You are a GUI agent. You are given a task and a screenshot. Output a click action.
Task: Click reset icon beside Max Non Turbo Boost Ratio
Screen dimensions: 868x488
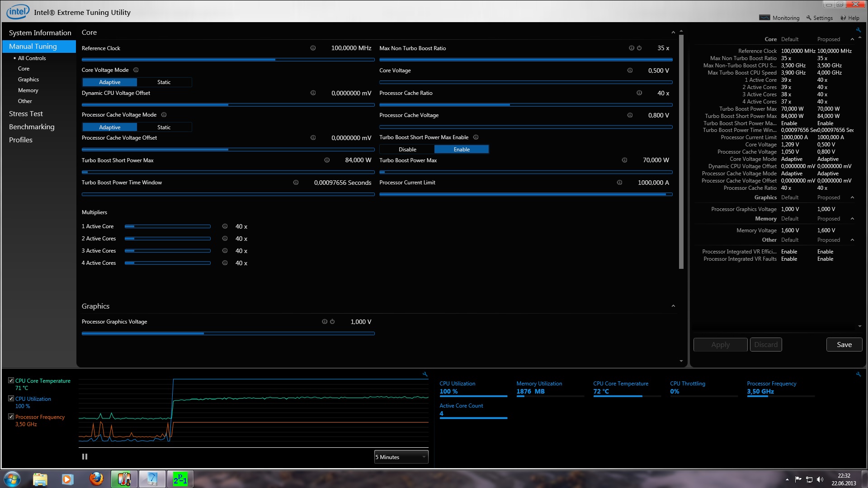click(x=639, y=48)
